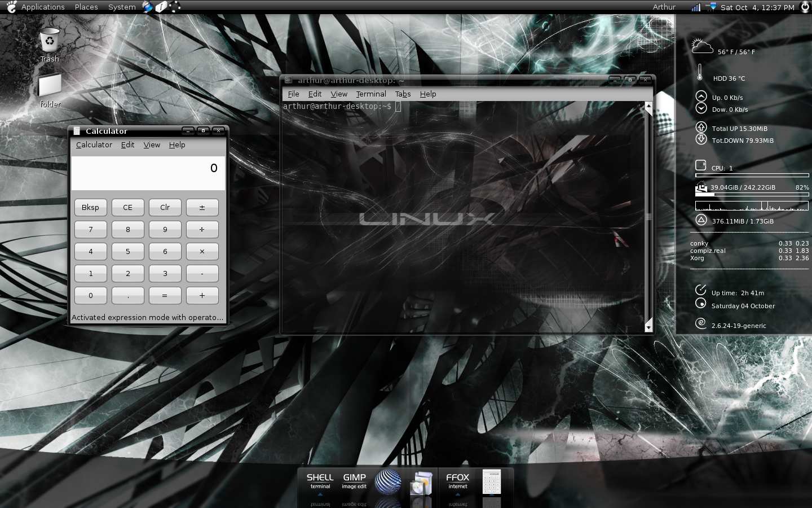Click the Calculator status bar text

pyautogui.click(x=148, y=317)
